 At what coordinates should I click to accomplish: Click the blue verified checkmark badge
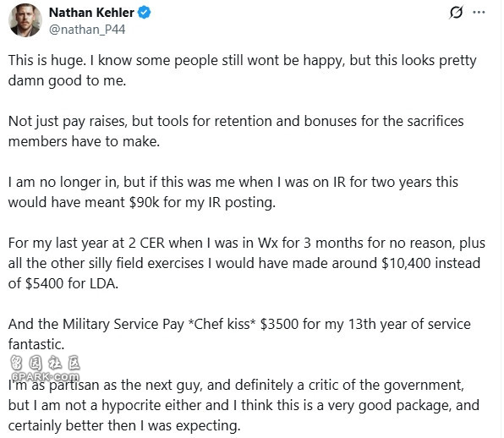click(145, 13)
